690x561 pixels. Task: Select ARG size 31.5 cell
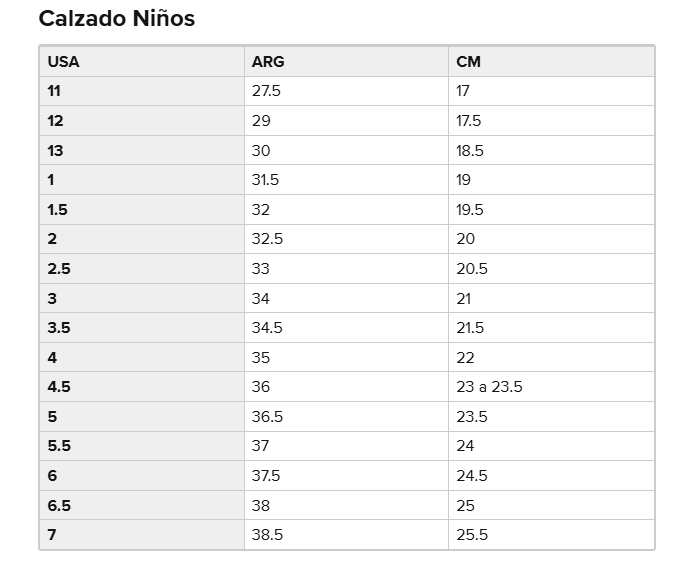coord(265,180)
